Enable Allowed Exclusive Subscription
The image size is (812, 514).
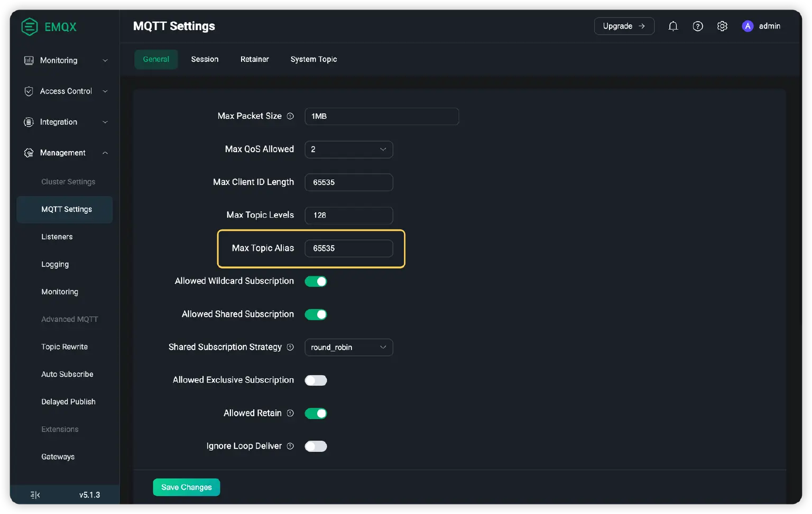click(x=316, y=380)
